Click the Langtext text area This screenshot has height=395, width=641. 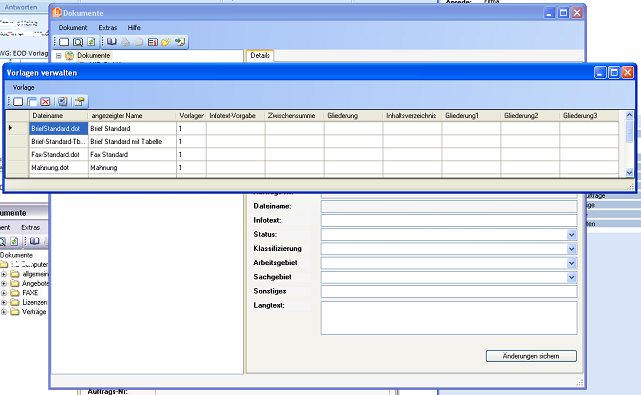coord(449,318)
